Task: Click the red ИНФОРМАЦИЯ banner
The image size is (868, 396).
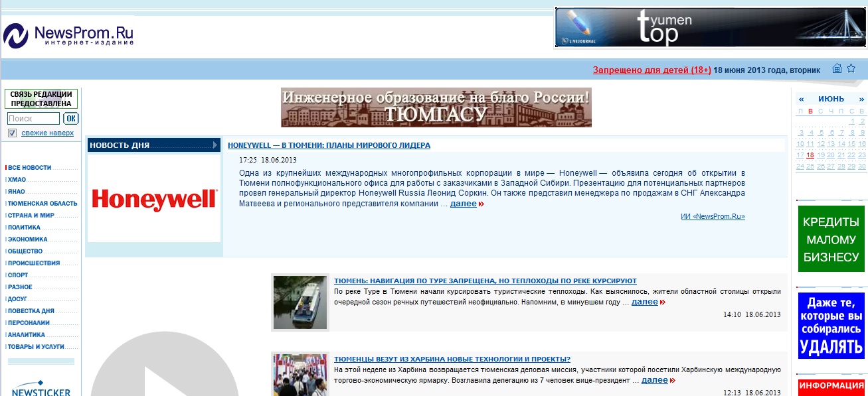Action: click(x=831, y=387)
